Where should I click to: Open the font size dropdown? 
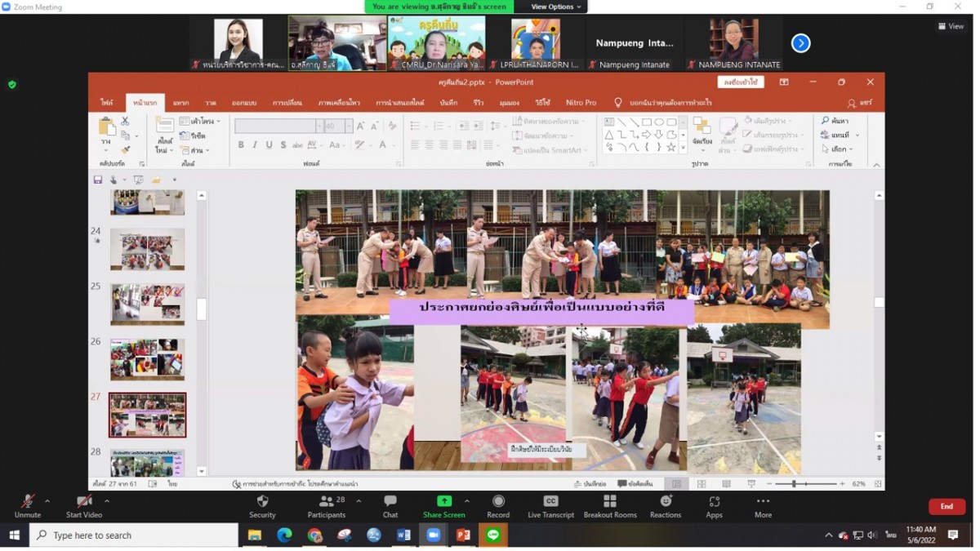click(x=349, y=127)
